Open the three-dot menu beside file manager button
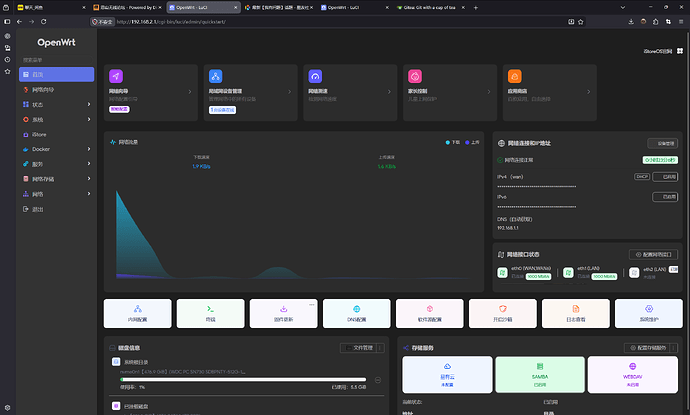The height and width of the screenshot is (415, 690). point(381,348)
